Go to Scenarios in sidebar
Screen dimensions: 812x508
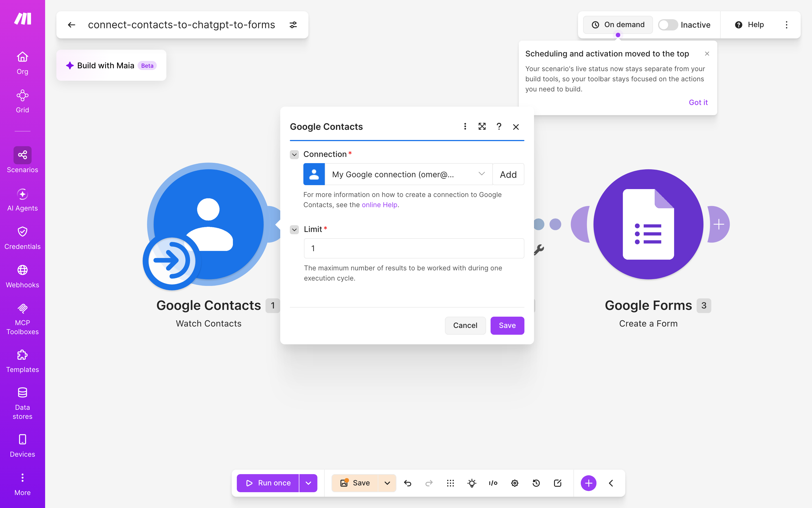tap(23, 160)
